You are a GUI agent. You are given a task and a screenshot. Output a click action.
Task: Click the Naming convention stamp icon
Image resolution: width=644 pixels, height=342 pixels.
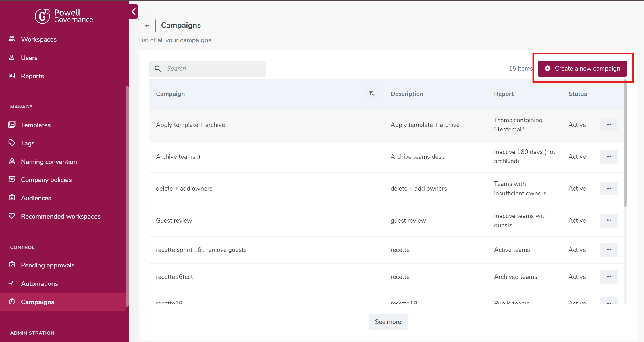coord(12,161)
